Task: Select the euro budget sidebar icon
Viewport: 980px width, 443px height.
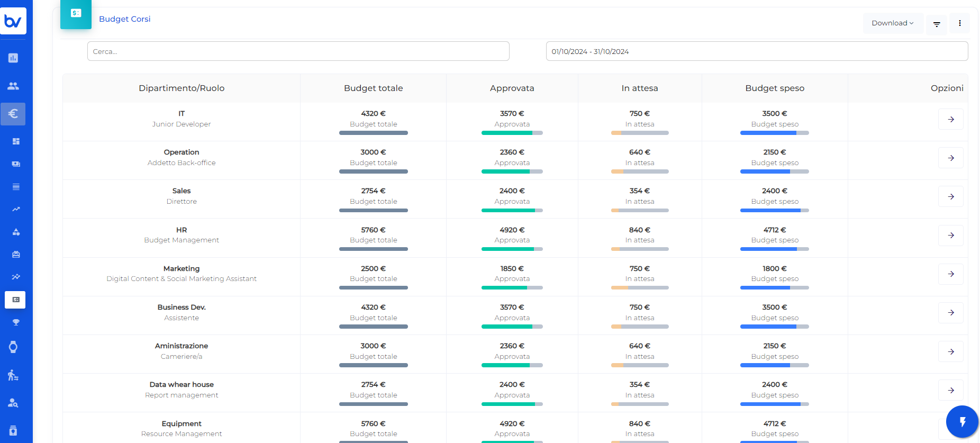Action: (13, 114)
